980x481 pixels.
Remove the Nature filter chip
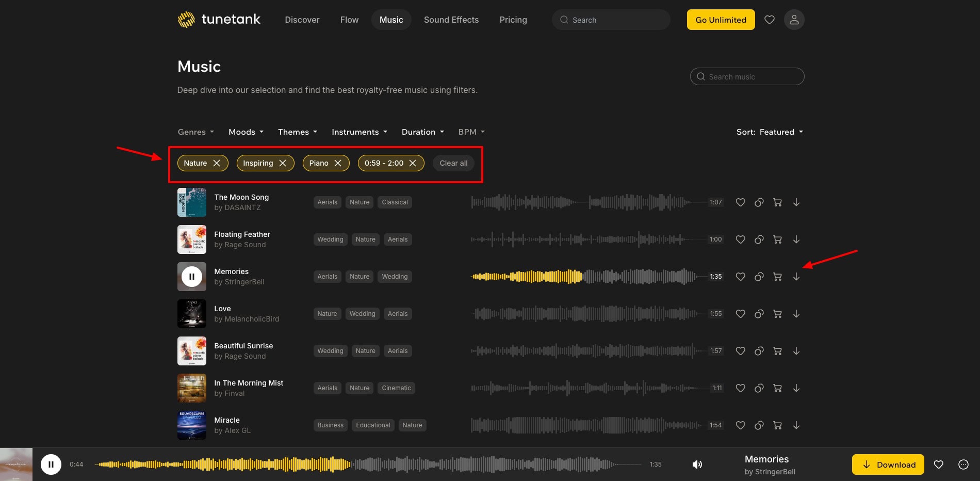coord(217,163)
